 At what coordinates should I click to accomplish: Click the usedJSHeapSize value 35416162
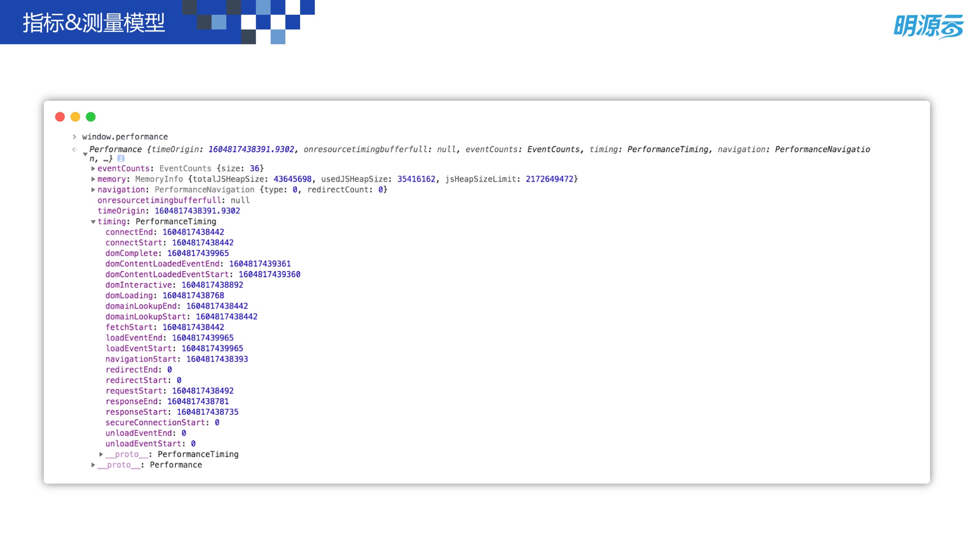pyautogui.click(x=416, y=179)
